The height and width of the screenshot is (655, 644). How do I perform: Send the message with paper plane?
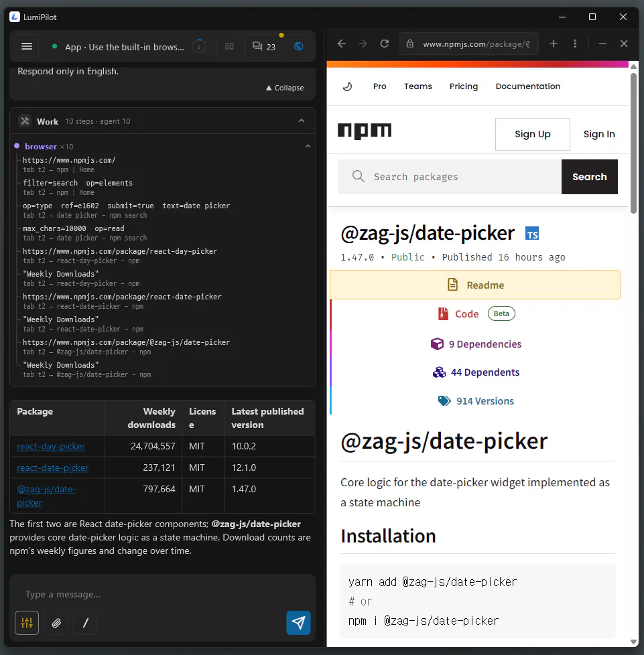point(298,623)
